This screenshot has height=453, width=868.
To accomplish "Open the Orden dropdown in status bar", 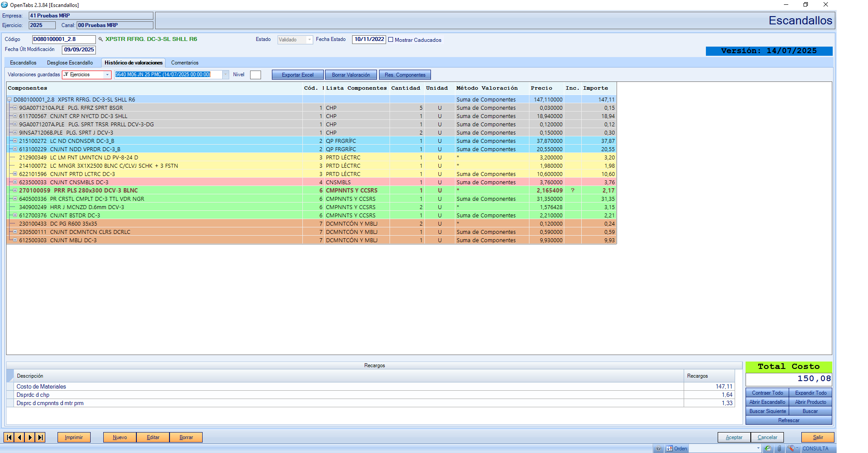I will pyautogui.click(x=758, y=449).
